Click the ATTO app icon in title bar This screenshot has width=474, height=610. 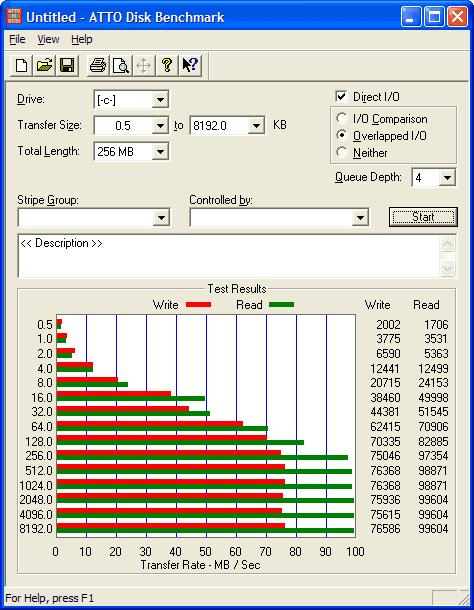click(14, 17)
